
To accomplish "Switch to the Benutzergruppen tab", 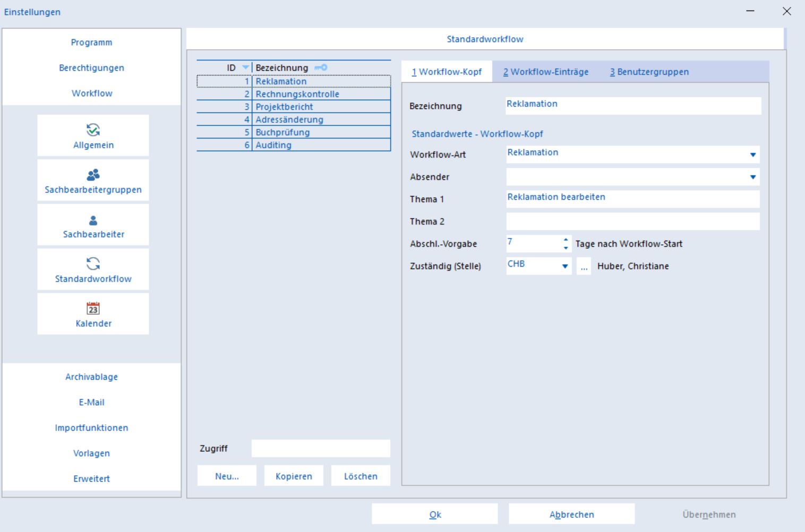I will (x=649, y=72).
